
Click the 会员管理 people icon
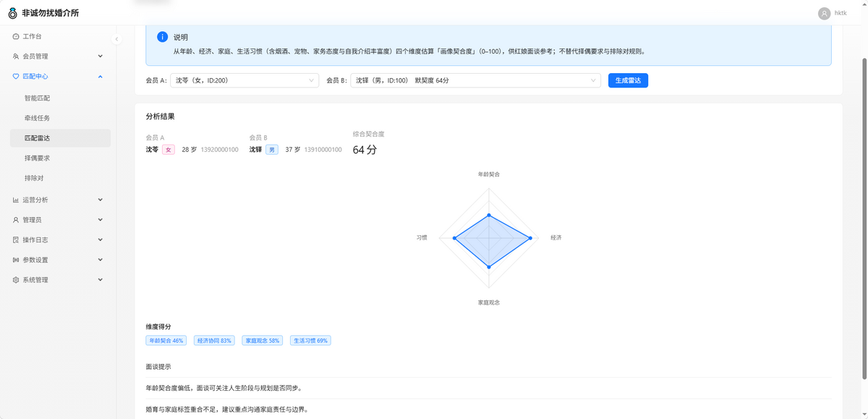click(x=16, y=56)
